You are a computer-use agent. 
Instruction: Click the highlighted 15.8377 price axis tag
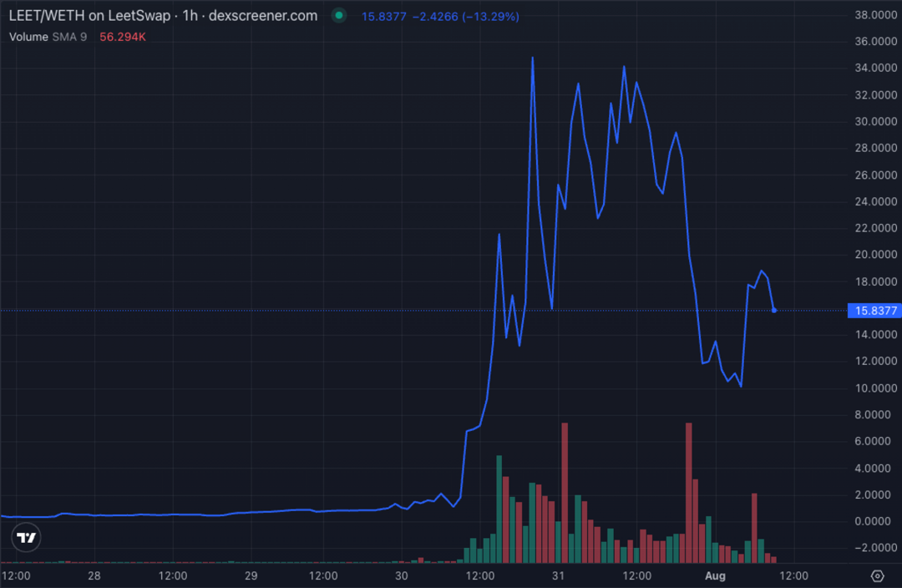(875, 311)
